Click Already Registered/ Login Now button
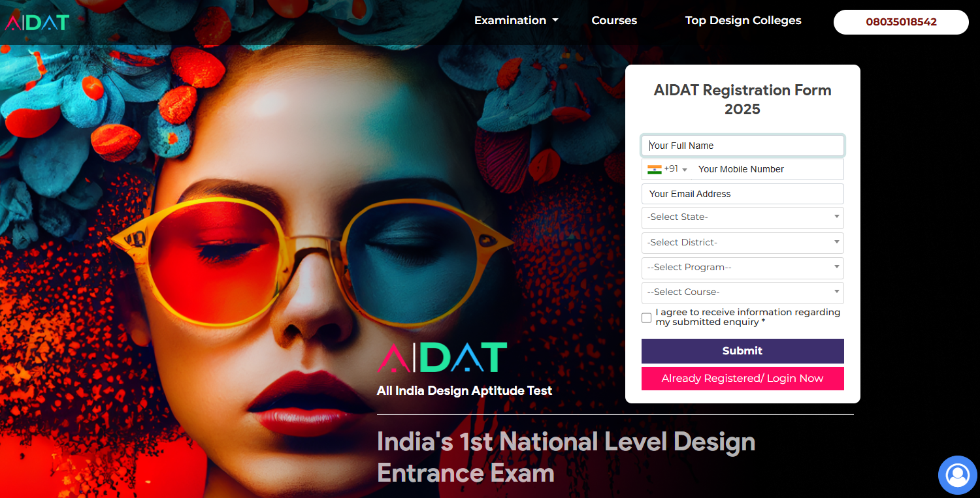The height and width of the screenshot is (498, 980). click(x=743, y=379)
